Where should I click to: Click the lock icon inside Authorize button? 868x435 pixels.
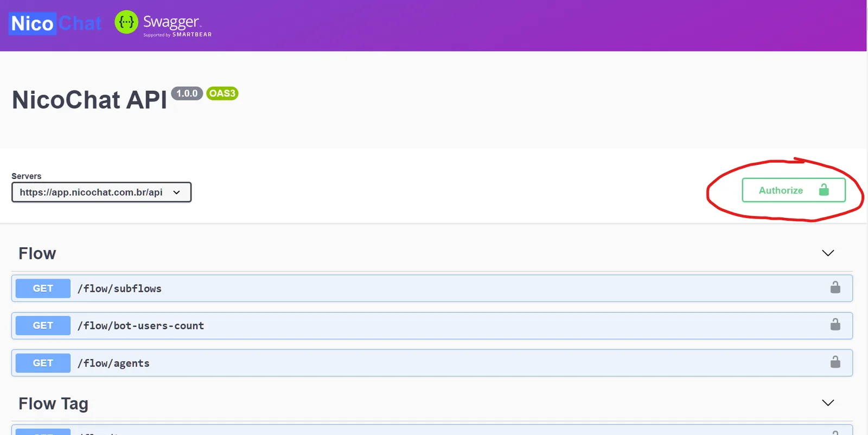824,190
